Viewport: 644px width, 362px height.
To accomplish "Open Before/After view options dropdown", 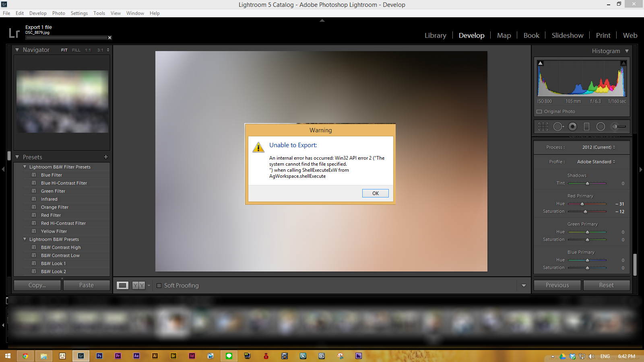I will pos(149,286).
